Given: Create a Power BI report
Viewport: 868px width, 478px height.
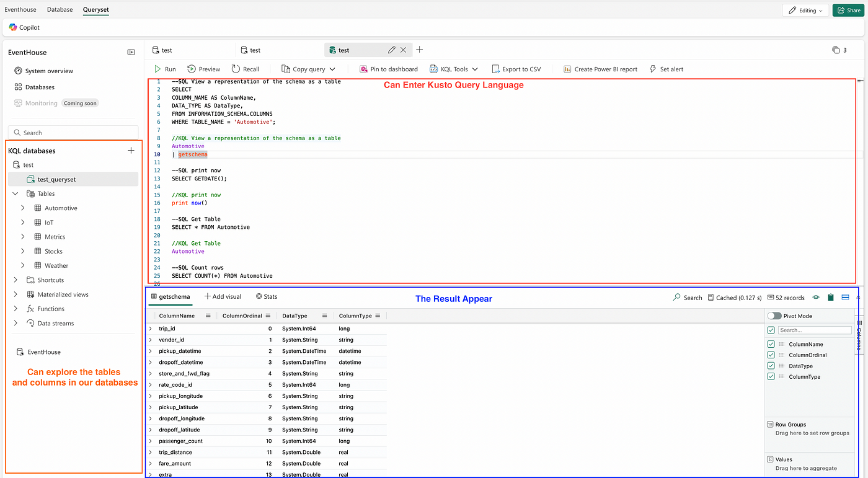Looking at the screenshot, I should (x=600, y=69).
